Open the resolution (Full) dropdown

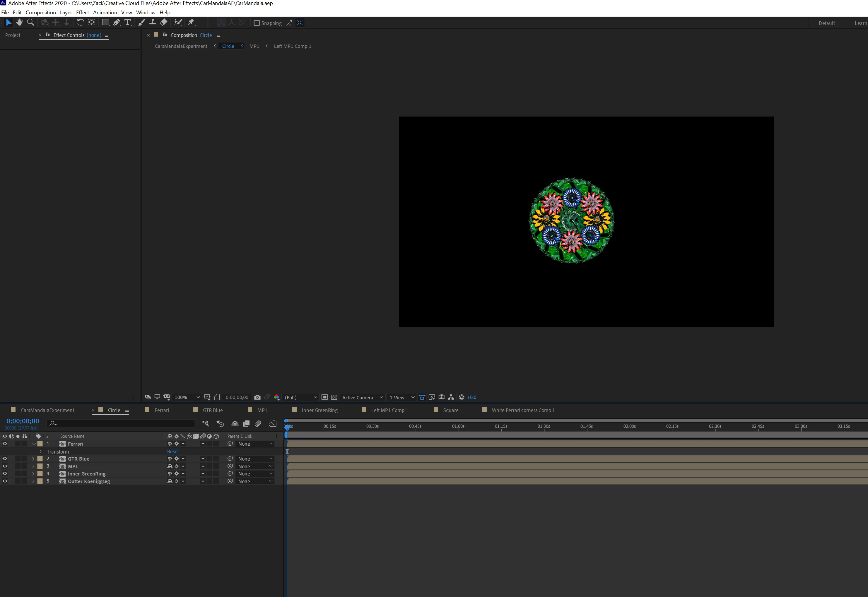coord(301,397)
